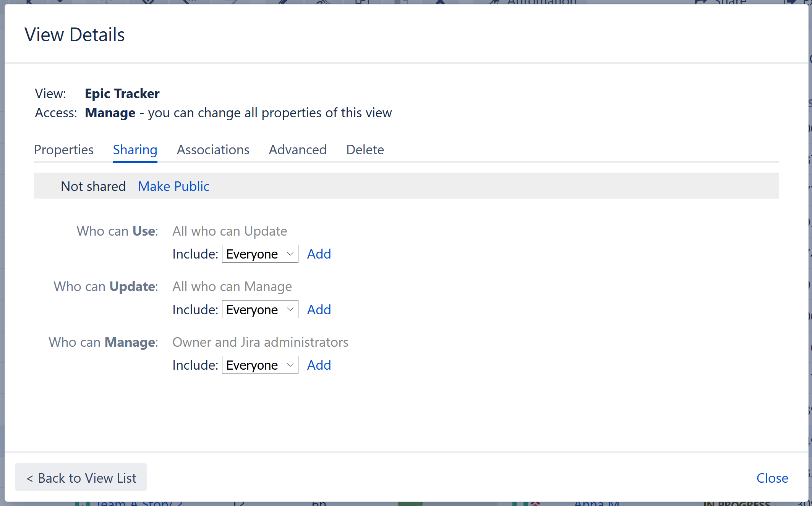Open the Associations tab
This screenshot has height=506, width=812.
click(213, 150)
